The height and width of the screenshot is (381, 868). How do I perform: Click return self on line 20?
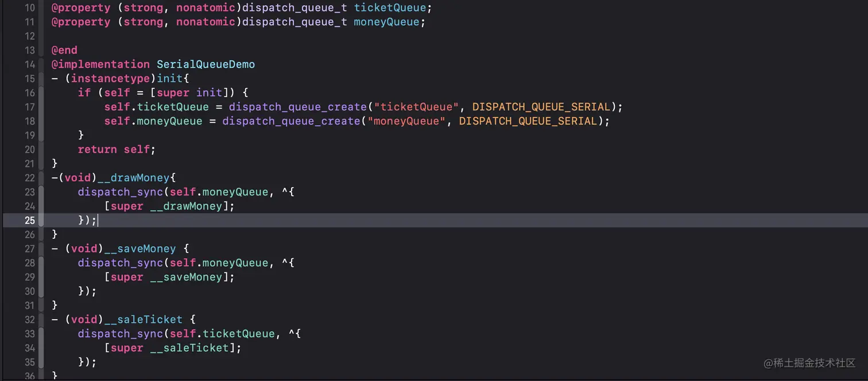(x=114, y=150)
